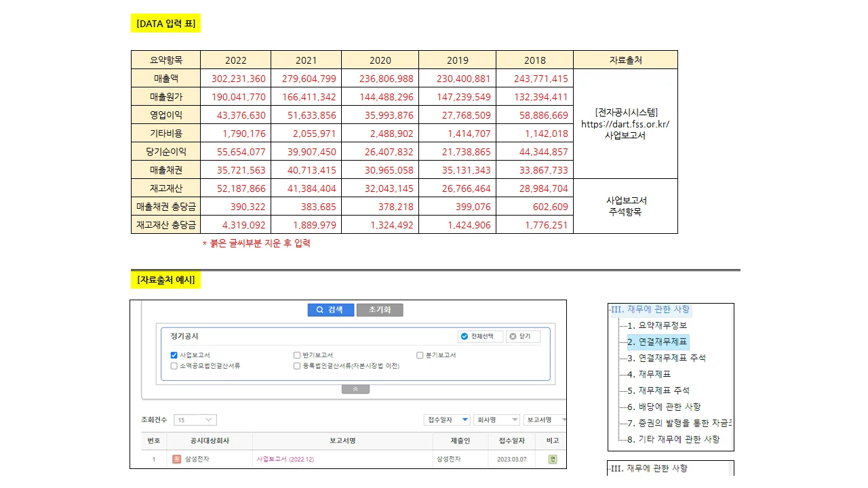Click the cell with value 41,384,404
The width and height of the screenshot is (868, 488).
(307, 188)
